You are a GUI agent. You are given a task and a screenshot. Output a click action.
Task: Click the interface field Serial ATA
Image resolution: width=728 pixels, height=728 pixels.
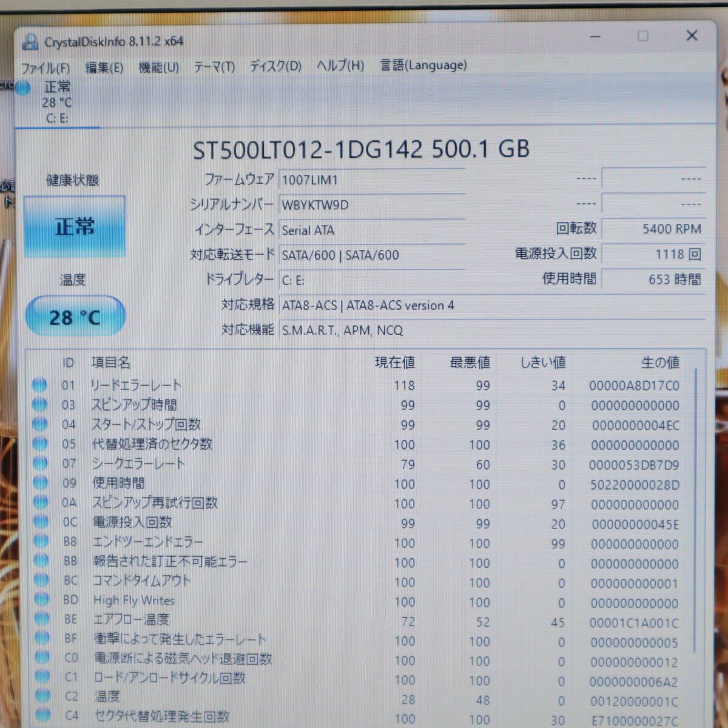(372, 230)
